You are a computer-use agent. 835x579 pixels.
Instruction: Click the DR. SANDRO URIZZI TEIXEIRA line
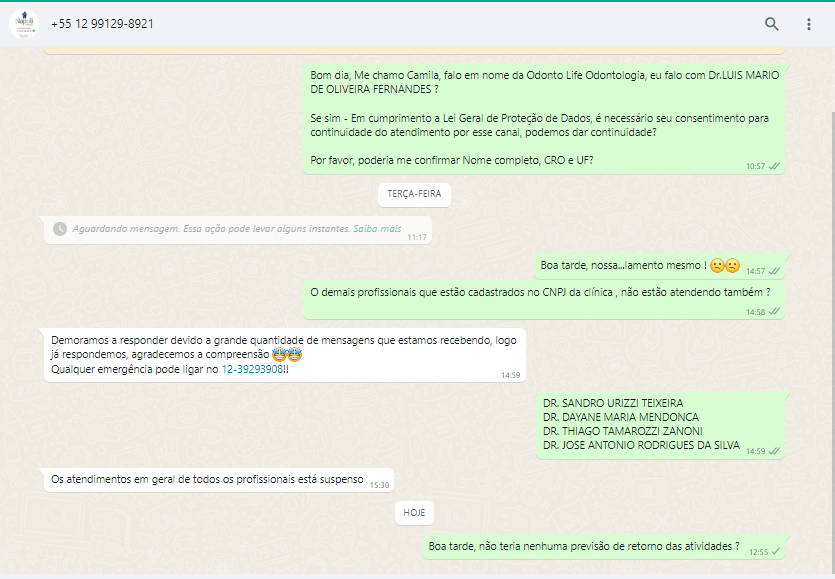tap(613, 403)
